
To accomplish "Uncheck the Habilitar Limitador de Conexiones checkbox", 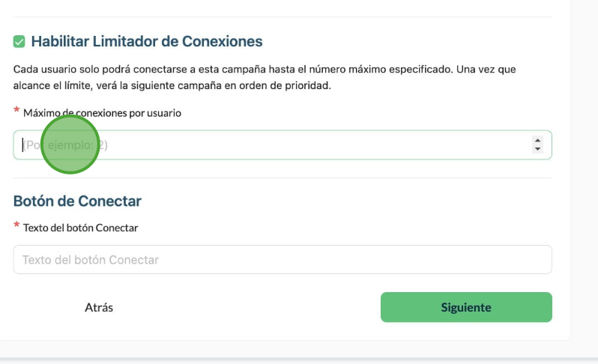I will coord(19,41).
